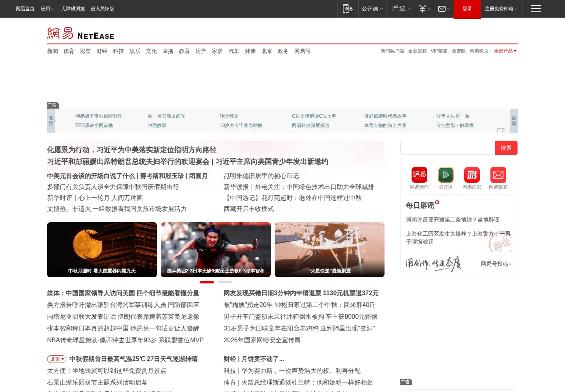Open NBA传奇球星鲍勃·佩蒂特去世 article
Screen dimensions: 565x392
tap(125, 340)
